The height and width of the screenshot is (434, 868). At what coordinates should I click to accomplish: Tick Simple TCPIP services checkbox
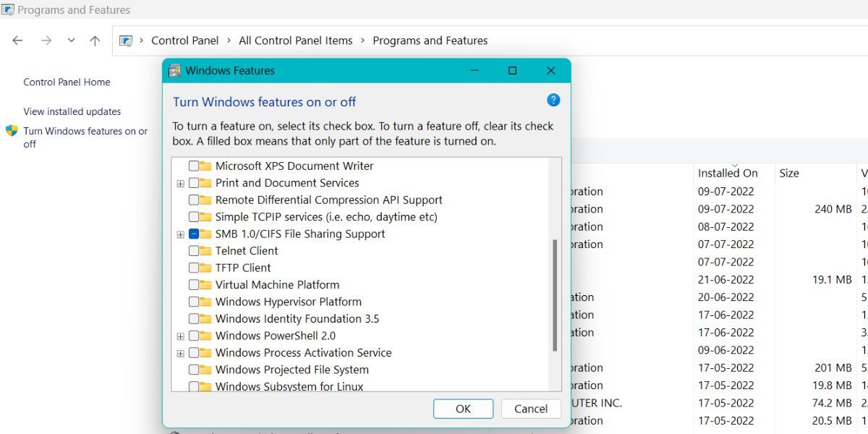click(x=194, y=217)
